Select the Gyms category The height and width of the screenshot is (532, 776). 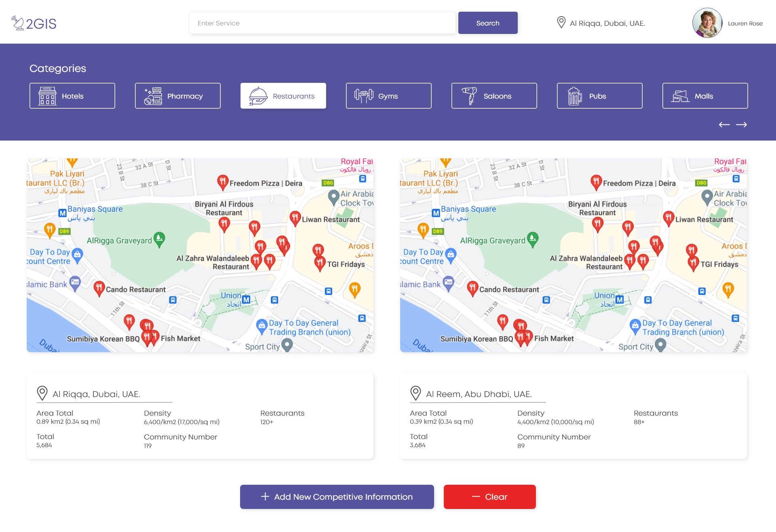pyautogui.click(x=389, y=96)
